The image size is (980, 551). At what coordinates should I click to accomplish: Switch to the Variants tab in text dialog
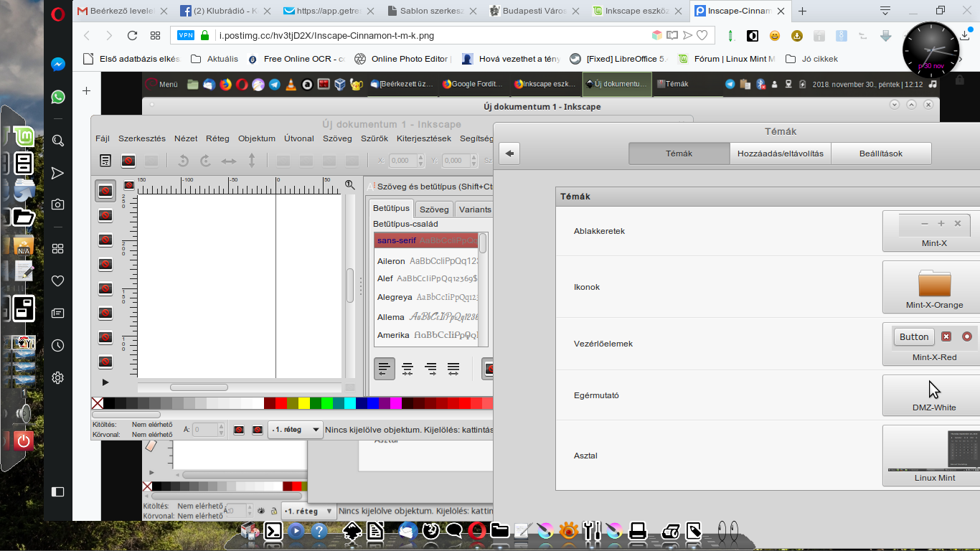475,209
